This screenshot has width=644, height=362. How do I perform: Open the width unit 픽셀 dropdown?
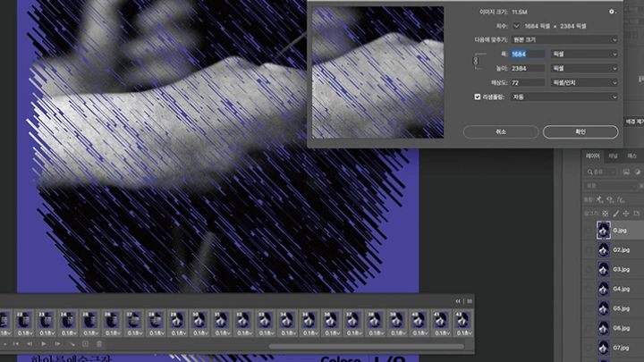click(585, 55)
